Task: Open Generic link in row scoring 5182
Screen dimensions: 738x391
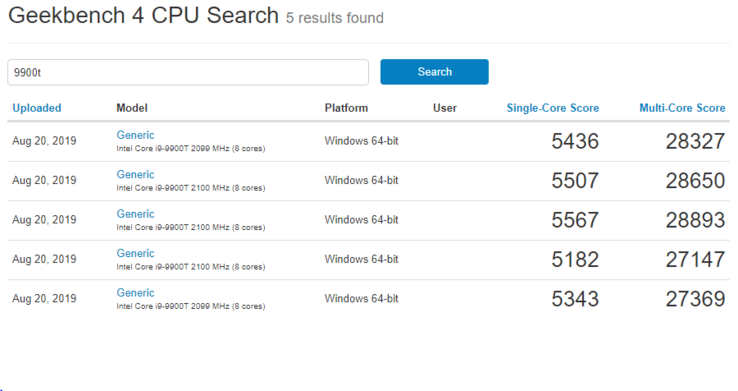Action: [136, 254]
